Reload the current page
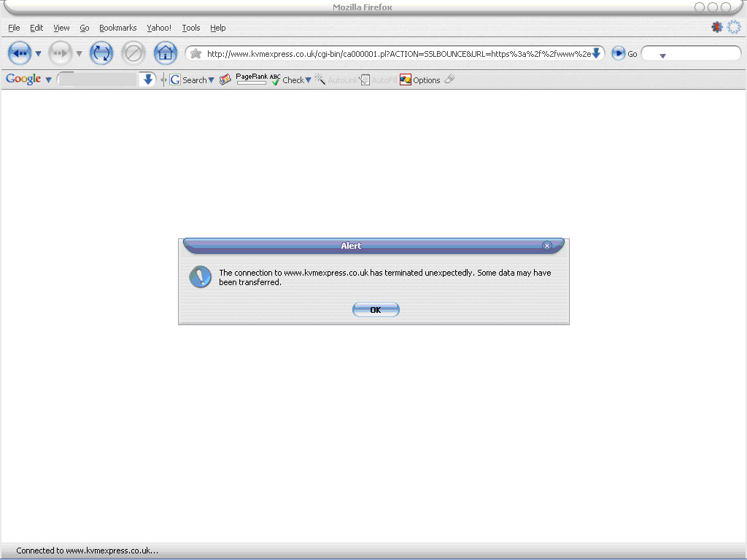The image size is (747, 560). click(101, 53)
